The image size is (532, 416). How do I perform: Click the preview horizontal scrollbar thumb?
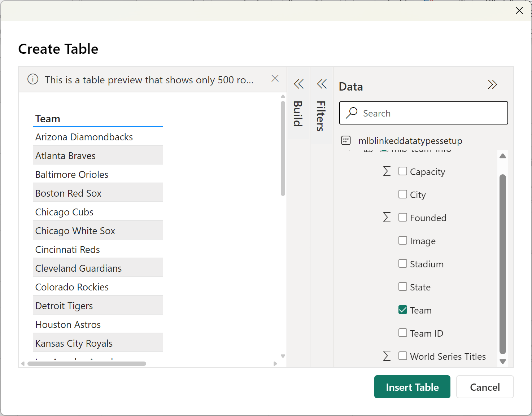[87, 364]
